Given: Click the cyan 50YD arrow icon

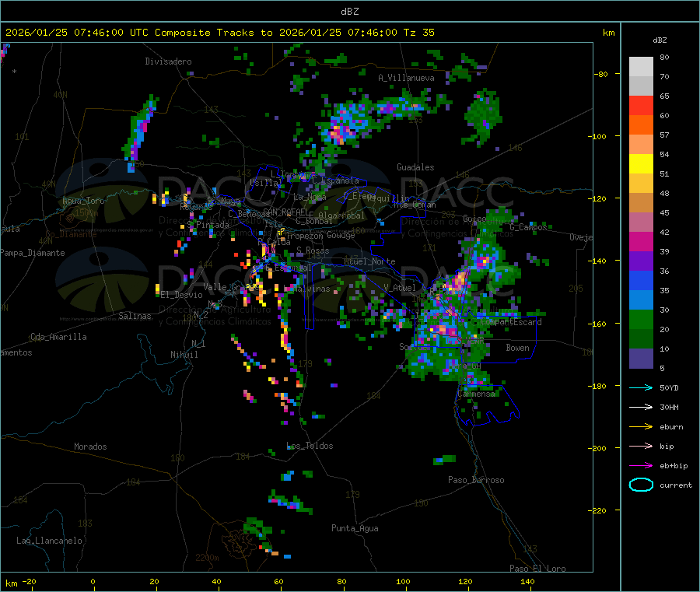Looking at the screenshot, I should 641,387.
